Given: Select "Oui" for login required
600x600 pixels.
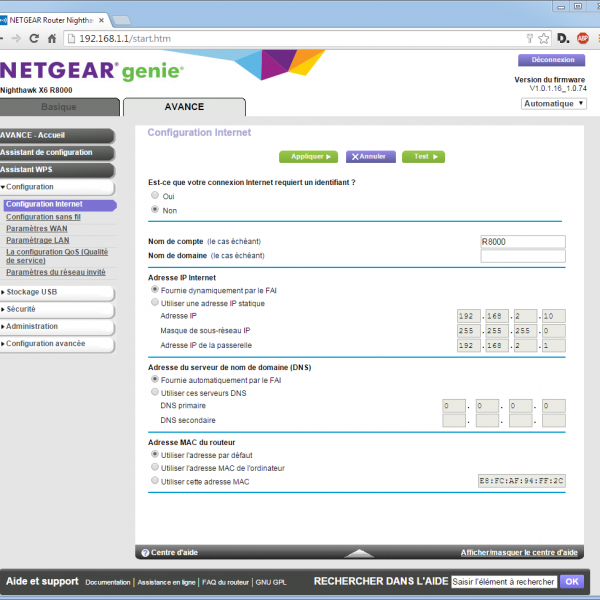Looking at the screenshot, I should [x=154, y=196].
